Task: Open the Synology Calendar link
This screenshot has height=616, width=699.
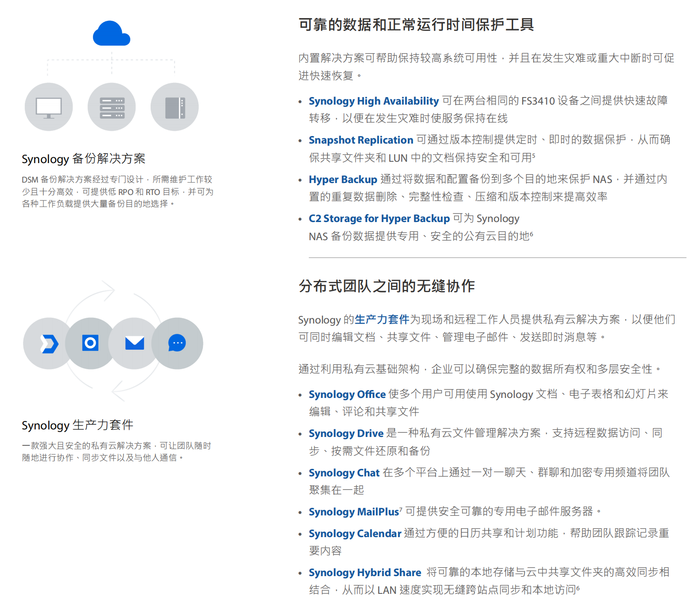Action: click(355, 534)
